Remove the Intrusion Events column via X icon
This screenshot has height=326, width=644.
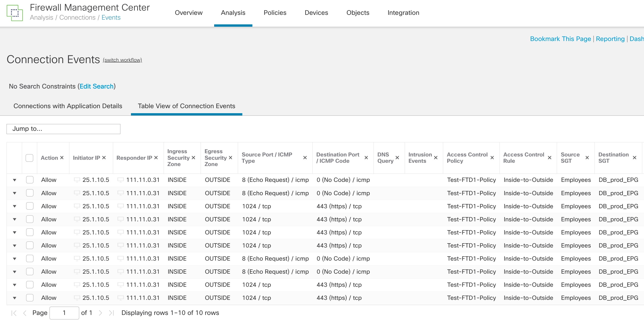click(436, 158)
